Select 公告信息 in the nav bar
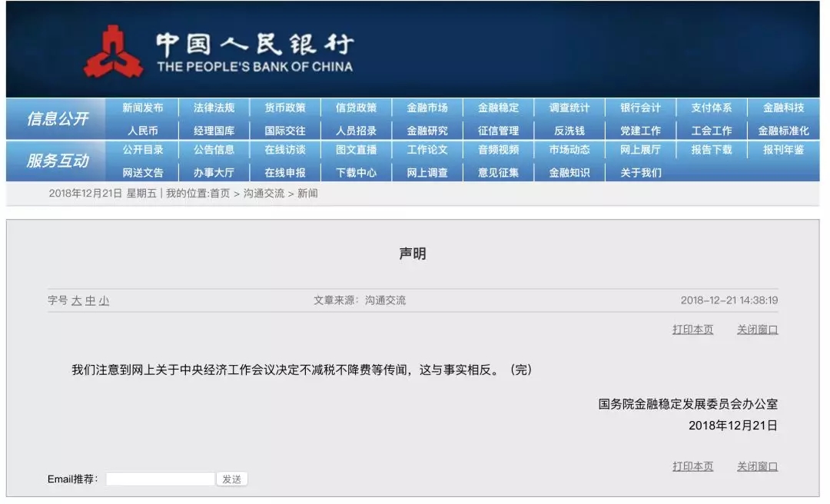This screenshot has width=830, height=504. [x=214, y=150]
